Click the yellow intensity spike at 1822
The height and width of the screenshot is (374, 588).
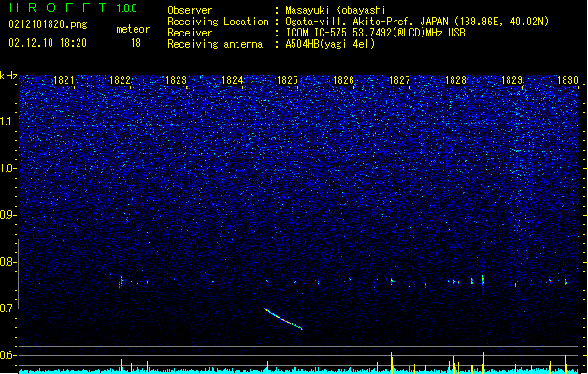(x=122, y=366)
